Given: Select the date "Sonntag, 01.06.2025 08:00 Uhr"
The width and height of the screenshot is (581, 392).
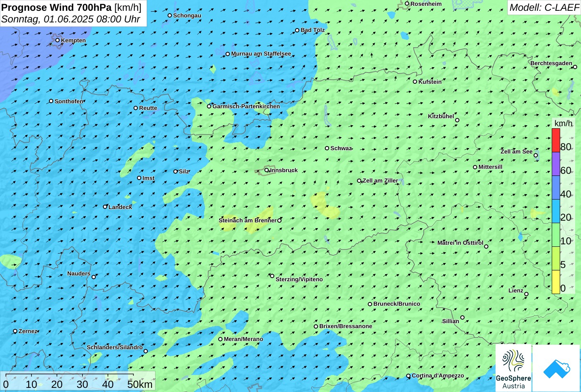Looking at the screenshot, I should tap(71, 19).
